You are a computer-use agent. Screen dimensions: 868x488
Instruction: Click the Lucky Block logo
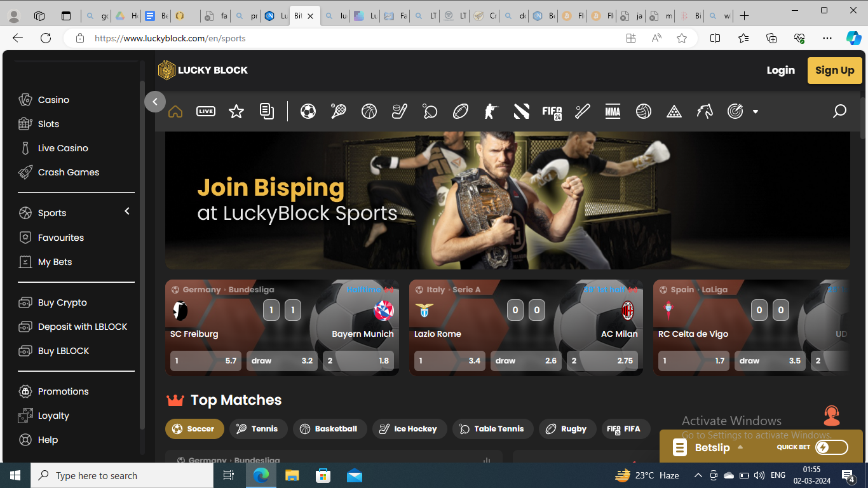[x=203, y=70]
